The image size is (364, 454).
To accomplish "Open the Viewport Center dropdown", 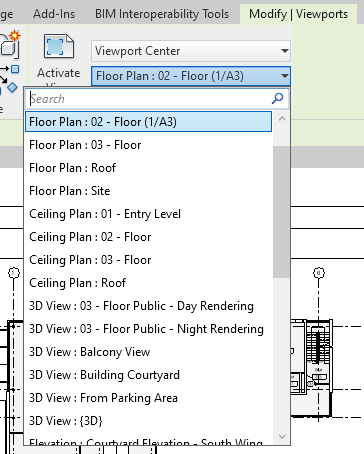I will coord(191,51).
